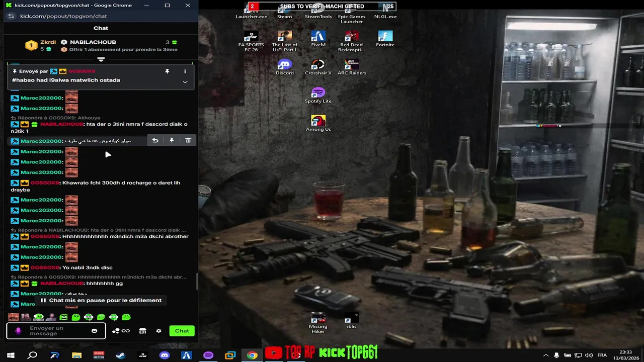This screenshot has height=362, width=644.
Task: Click GOSSOX9 username in Khawrato message
Action: pyautogui.click(x=45, y=183)
